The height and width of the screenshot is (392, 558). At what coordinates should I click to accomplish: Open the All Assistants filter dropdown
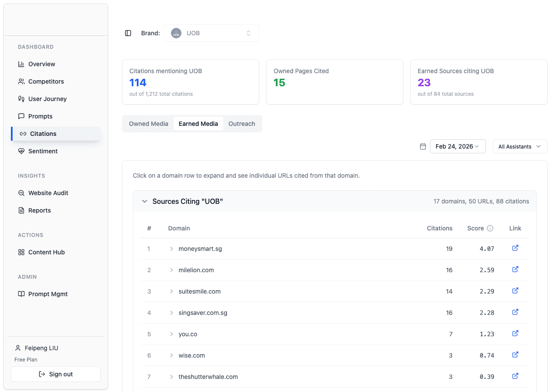520,147
